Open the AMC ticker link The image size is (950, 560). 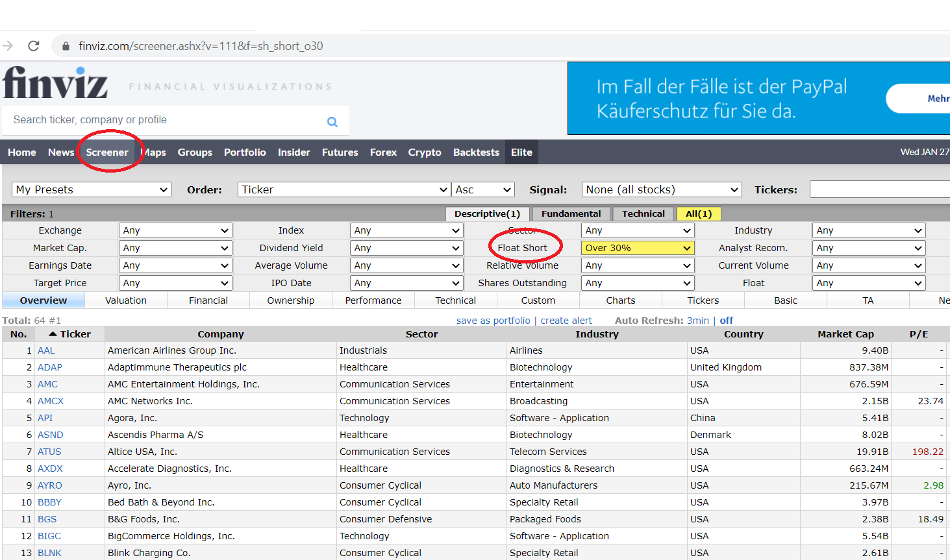pyautogui.click(x=47, y=384)
